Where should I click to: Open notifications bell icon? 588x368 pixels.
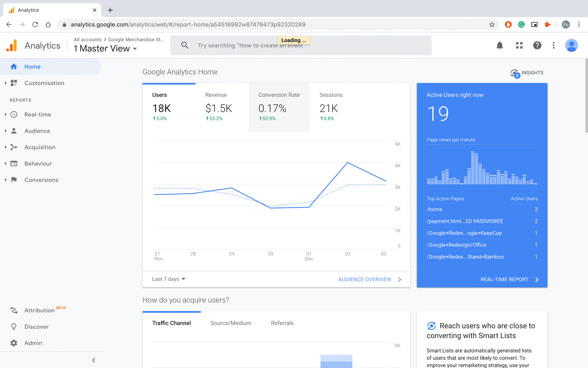500,45
